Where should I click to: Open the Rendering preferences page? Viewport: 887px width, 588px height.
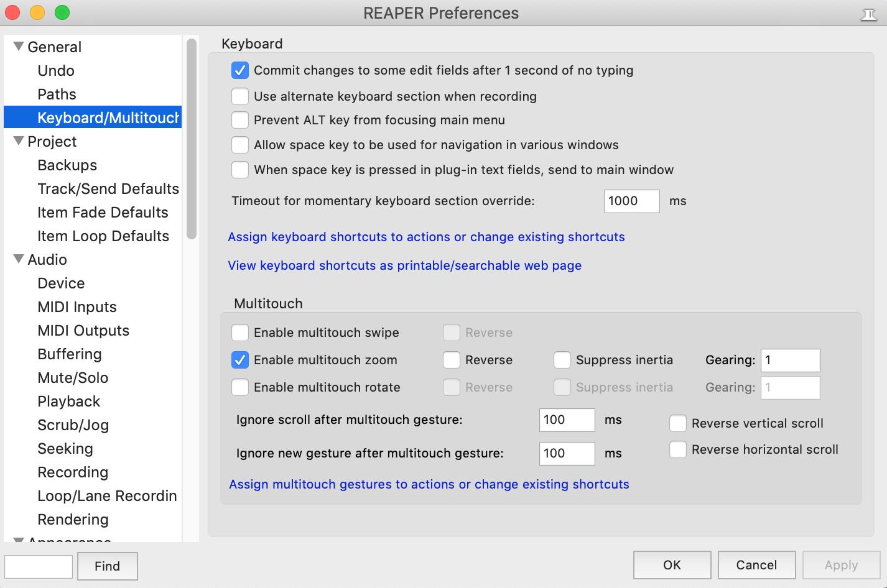(x=73, y=520)
